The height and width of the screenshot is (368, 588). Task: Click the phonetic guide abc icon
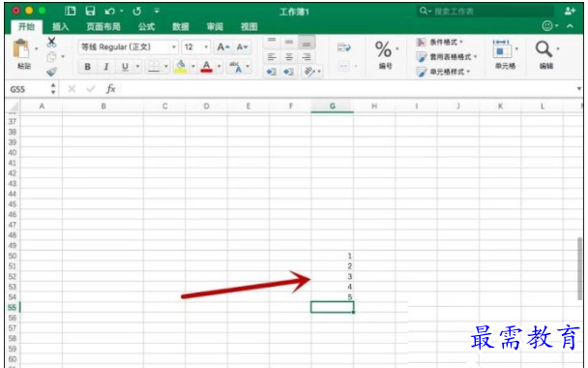[x=236, y=67]
